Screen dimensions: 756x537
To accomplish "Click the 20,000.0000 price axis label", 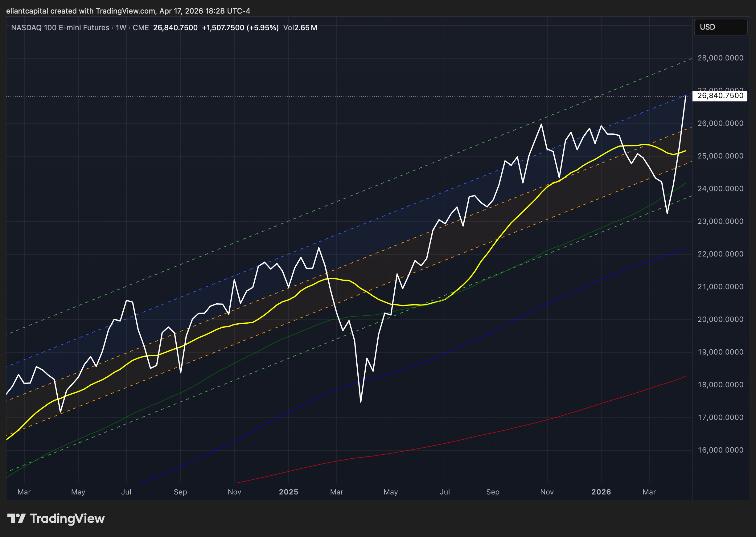I will 720,319.
